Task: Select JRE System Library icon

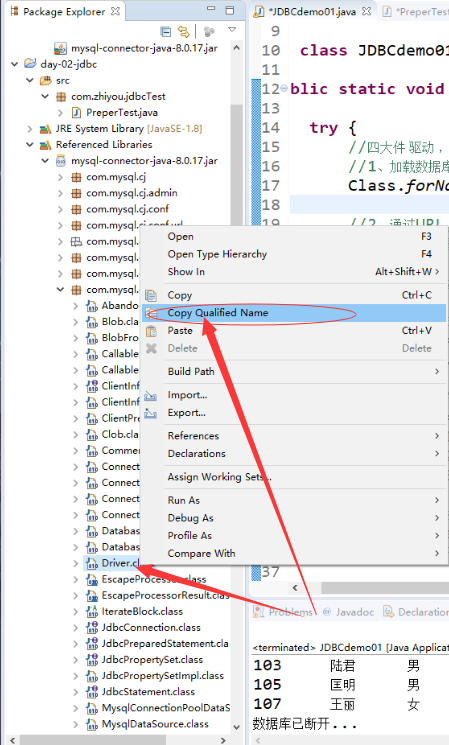Action: (46, 129)
